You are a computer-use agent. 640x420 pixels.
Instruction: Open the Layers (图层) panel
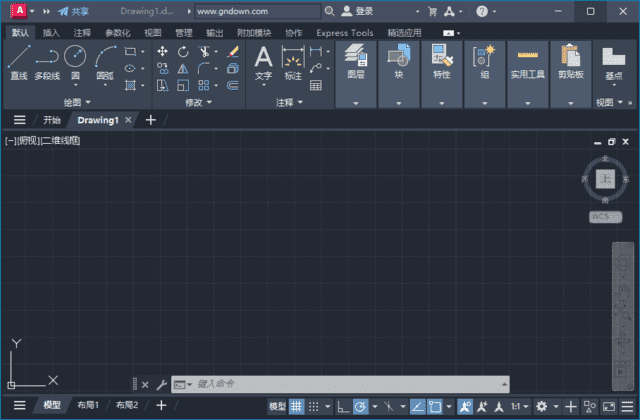click(x=356, y=73)
